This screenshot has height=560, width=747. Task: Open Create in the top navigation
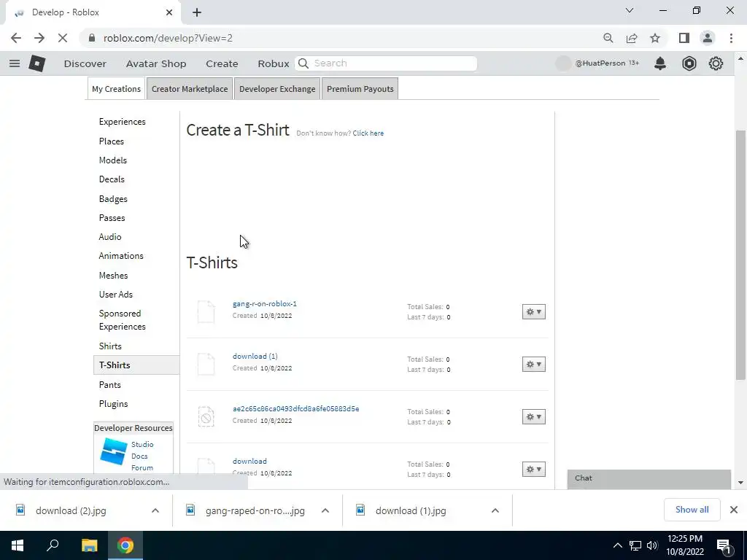222,64
